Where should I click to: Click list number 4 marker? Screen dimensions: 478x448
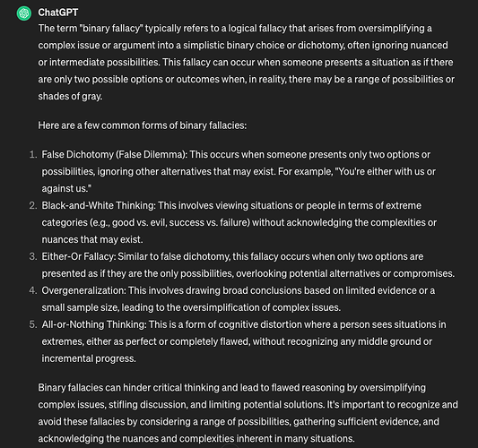pos(33,290)
